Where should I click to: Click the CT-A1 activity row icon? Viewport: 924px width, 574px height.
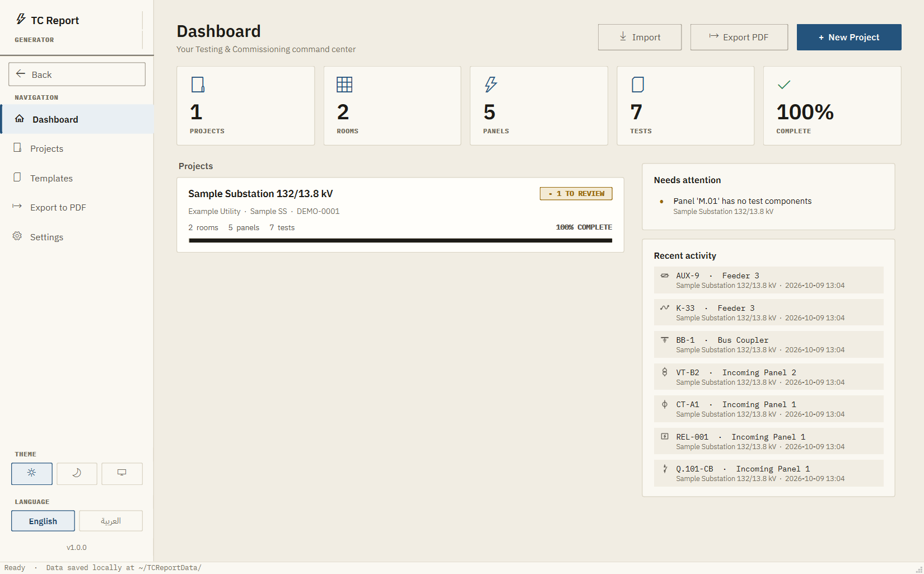click(x=665, y=404)
